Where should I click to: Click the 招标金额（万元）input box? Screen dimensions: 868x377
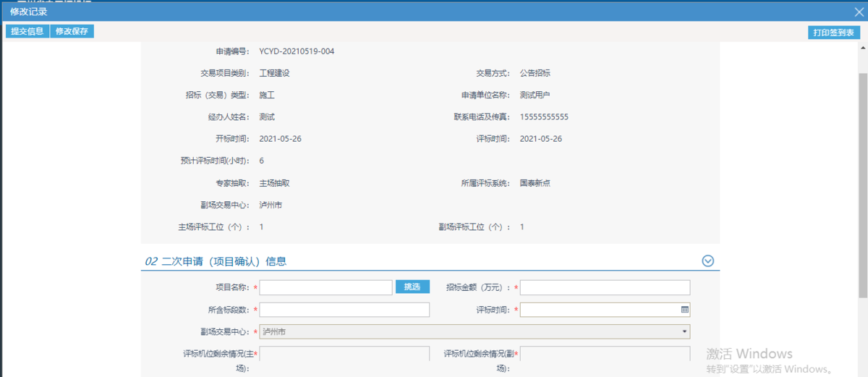pyautogui.click(x=605, y=287)
